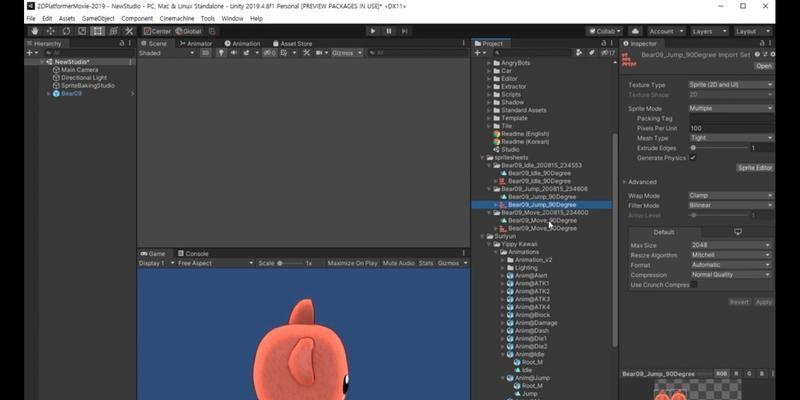The height and width of the screenshot is (400, 800).
Task: Toggle Global handle rotation button
Action: point(188,31)
